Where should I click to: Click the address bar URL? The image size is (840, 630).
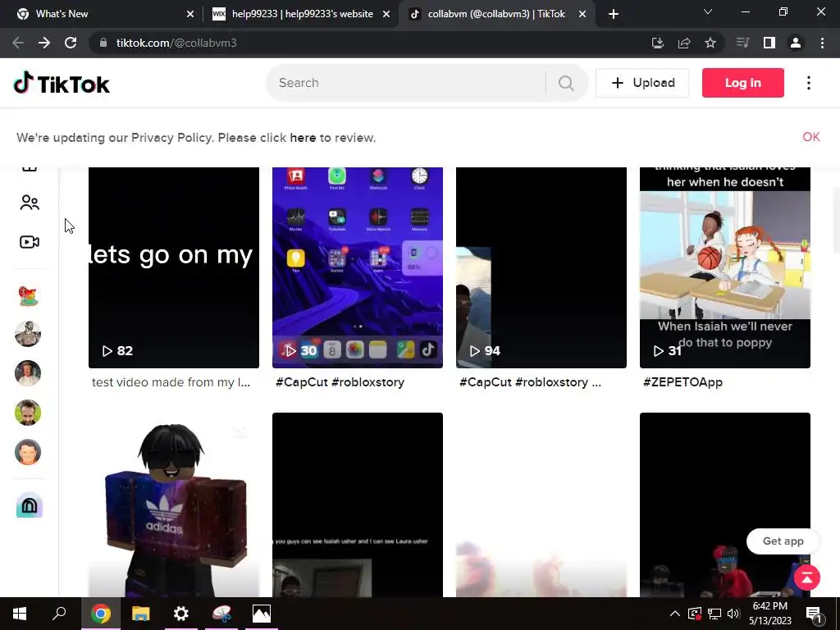(176, 43)
